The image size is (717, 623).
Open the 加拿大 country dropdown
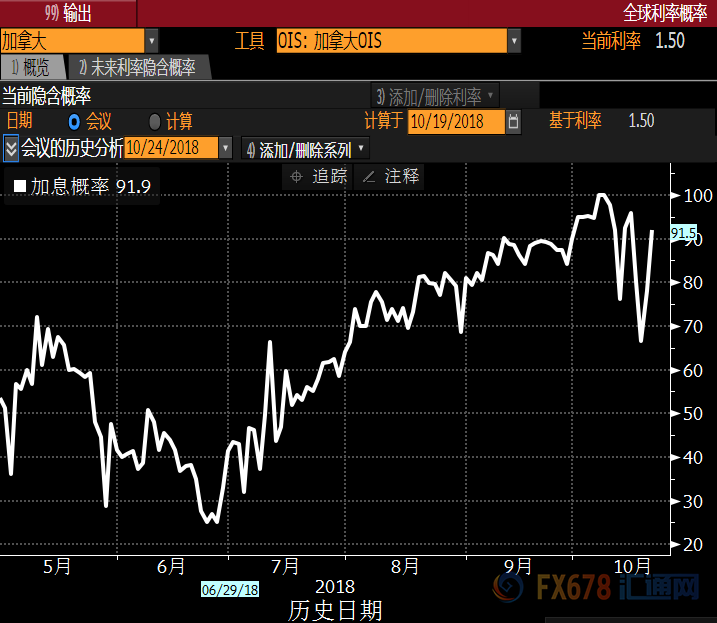coord(151,41)
